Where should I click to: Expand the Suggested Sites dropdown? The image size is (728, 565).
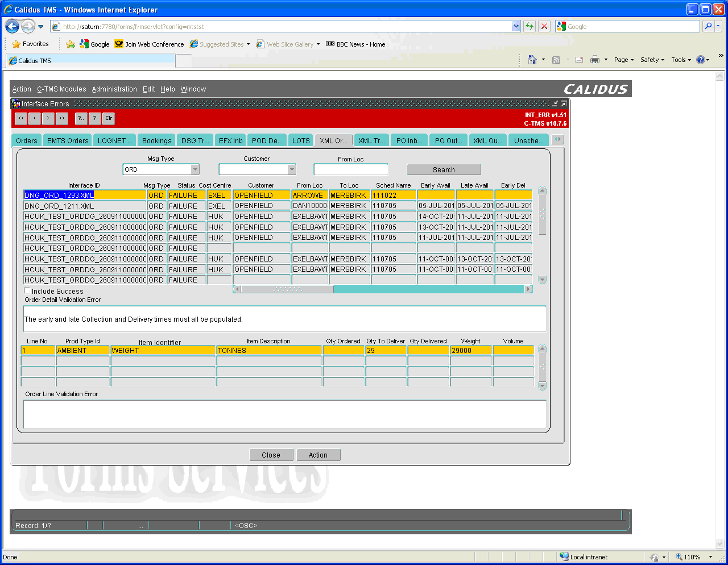[248, 44]
